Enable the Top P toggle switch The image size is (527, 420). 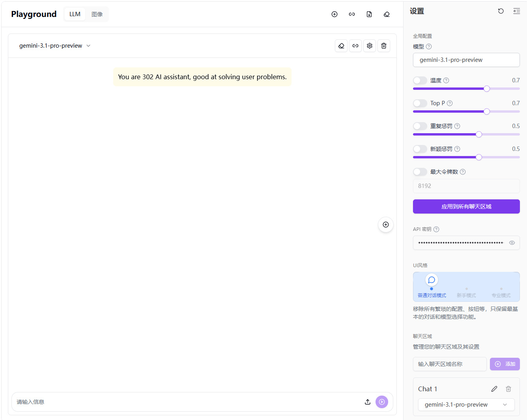coord(420,103)
